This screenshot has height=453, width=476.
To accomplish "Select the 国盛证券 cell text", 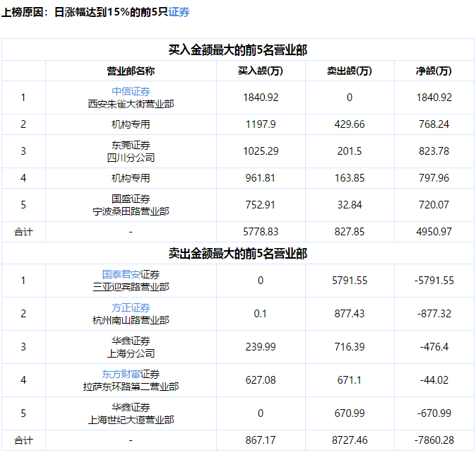I will pos(131,199).
